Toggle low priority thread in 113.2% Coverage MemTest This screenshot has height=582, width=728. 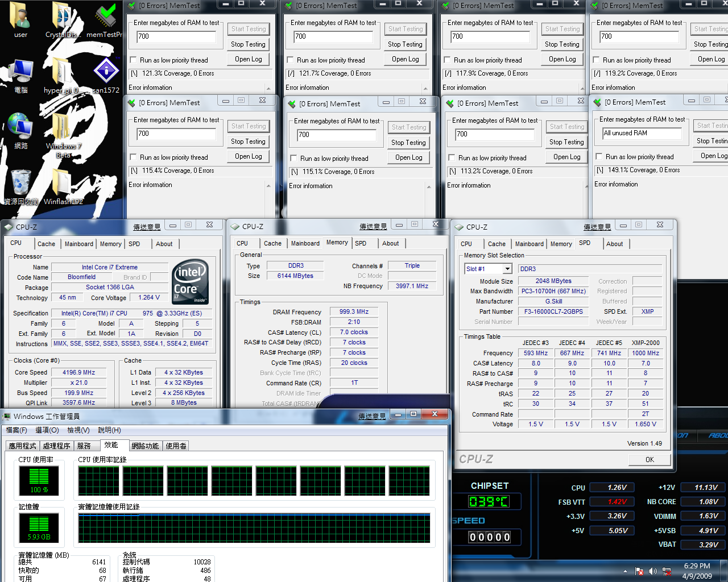[x=452, y=157]
